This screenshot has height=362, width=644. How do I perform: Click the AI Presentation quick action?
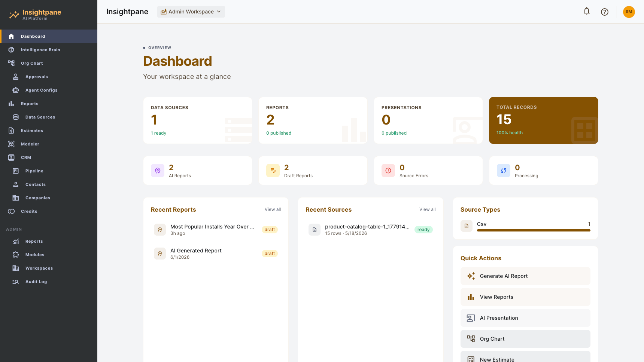click(x=525, y=318)
